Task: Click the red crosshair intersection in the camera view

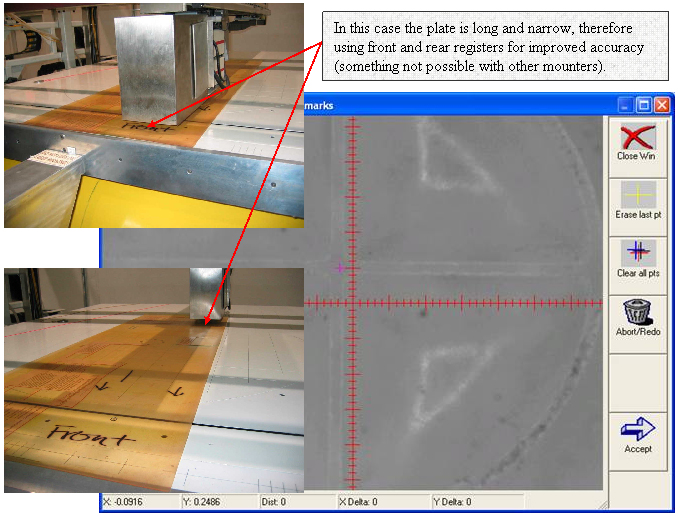Action: (x=353, y=303)
